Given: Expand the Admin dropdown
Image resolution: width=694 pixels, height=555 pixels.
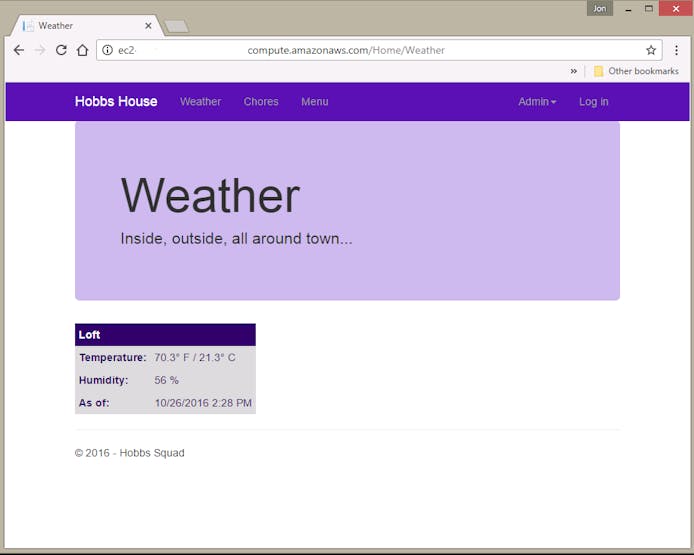Looking at the screenshot, I should click(537, 101).
